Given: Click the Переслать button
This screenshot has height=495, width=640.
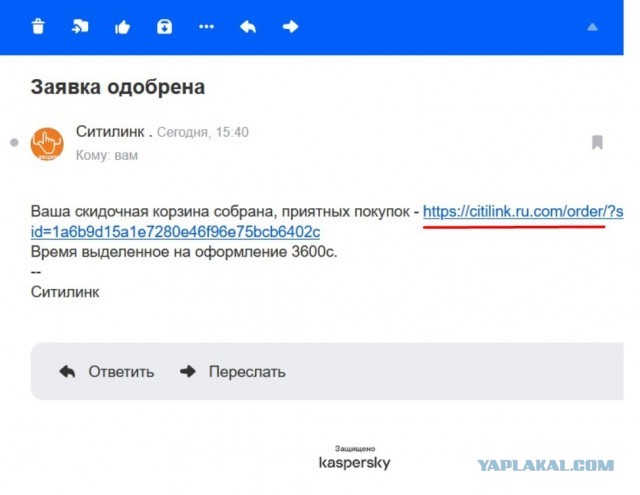Looking at the screenshot, I should point(233,372).
